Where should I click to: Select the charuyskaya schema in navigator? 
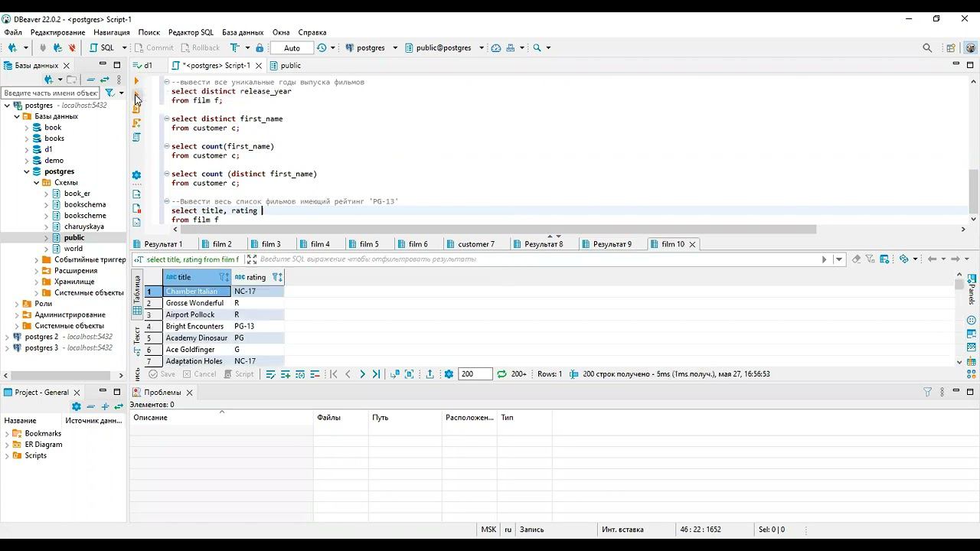[83, 227]
